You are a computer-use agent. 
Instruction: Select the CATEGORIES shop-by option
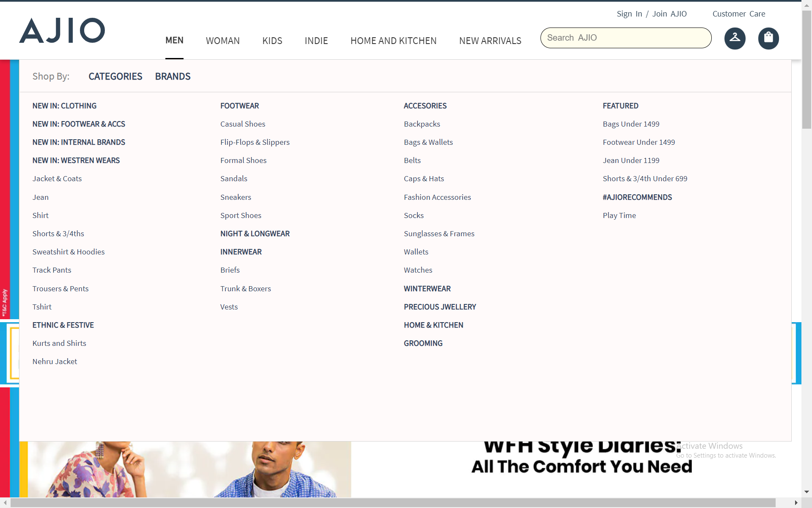pyautogui.click(x=115, y=76)
